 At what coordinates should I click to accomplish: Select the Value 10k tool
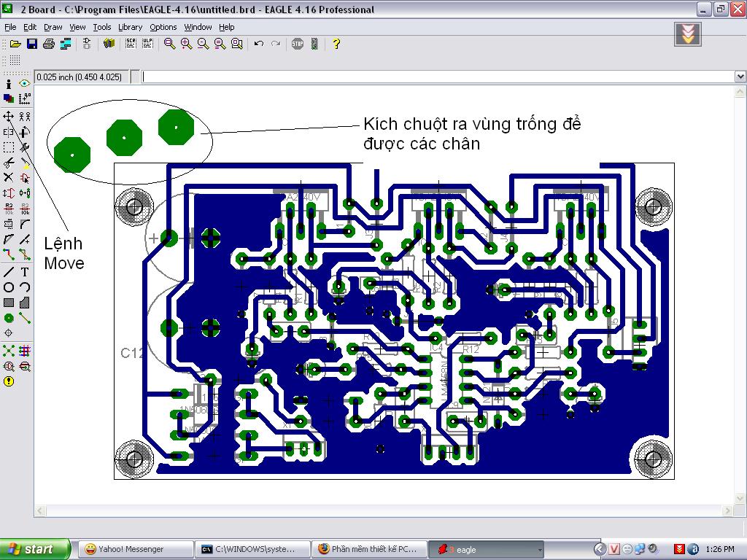[x=24, y=209]
